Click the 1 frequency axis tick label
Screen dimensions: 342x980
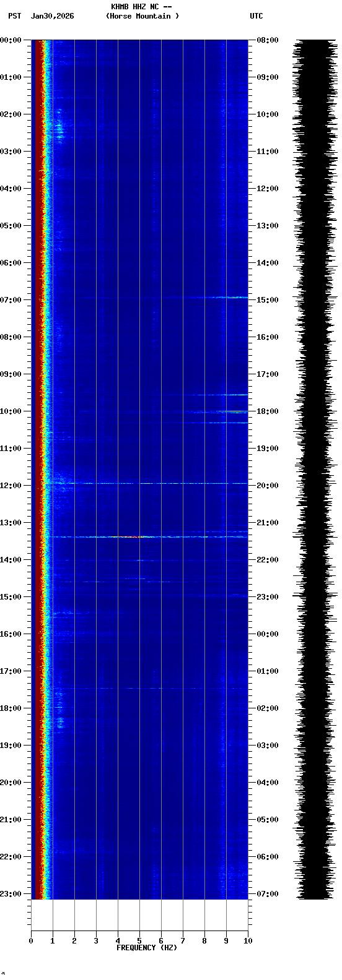53,941
